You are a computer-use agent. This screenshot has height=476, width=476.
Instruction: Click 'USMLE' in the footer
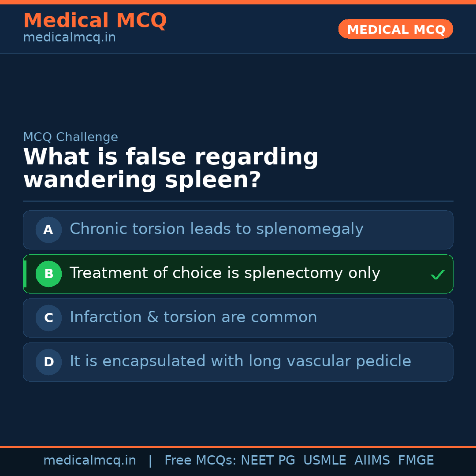click(x=324, y=461)
